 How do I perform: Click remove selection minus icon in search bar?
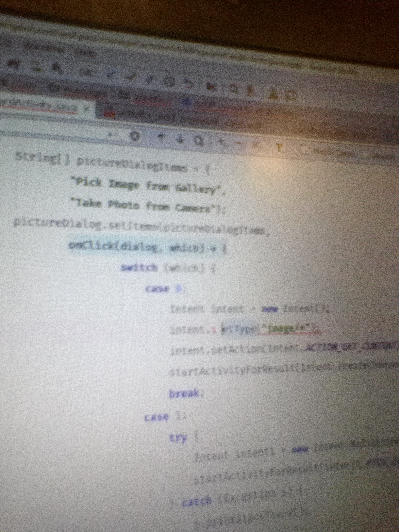(x=239, y=143)
